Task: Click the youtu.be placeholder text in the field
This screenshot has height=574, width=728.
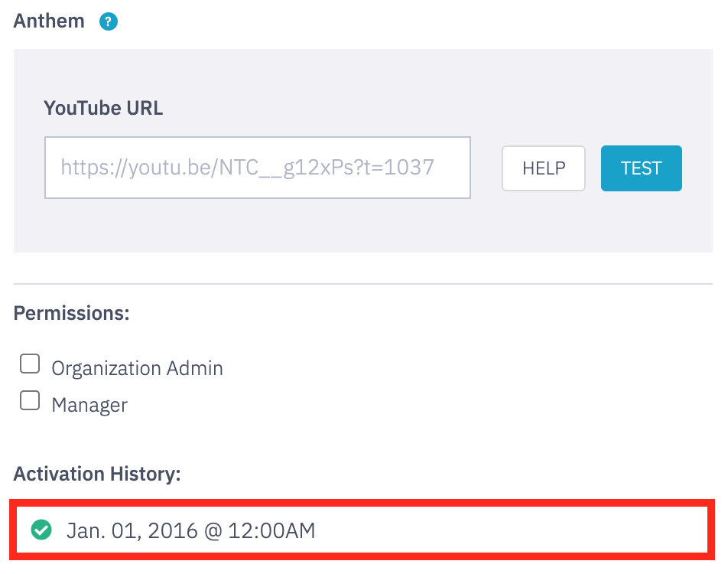Action: pos(248,168)
